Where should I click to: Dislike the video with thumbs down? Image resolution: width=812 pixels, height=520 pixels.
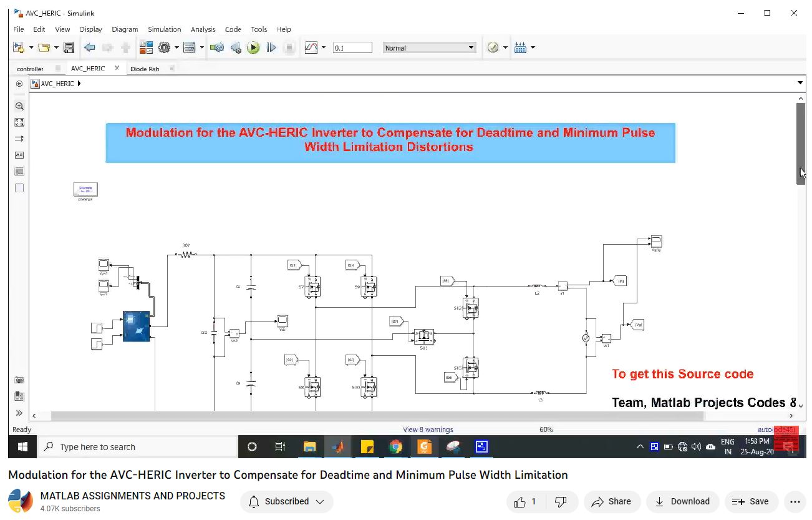(x=561, y=501)
